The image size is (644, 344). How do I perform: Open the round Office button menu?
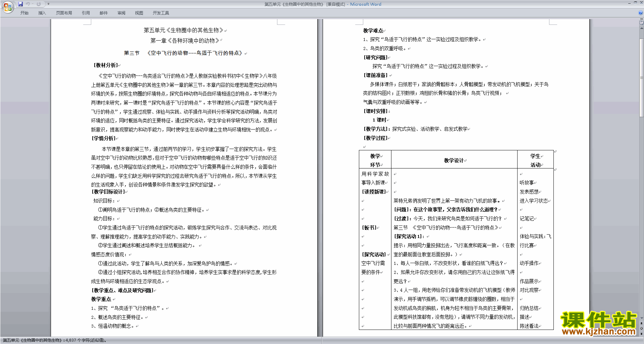tap(7, 7)
